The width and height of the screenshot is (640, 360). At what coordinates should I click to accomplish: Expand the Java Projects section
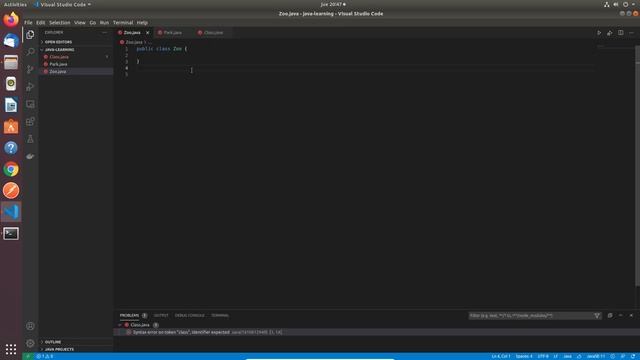pyautogui.click(x=59, y=349)
